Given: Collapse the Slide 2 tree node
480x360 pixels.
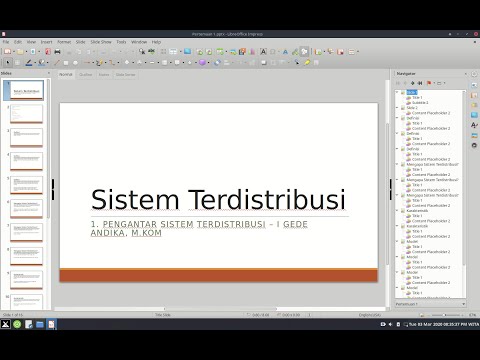Looking at the screenshot, I should tap(397, 108).
